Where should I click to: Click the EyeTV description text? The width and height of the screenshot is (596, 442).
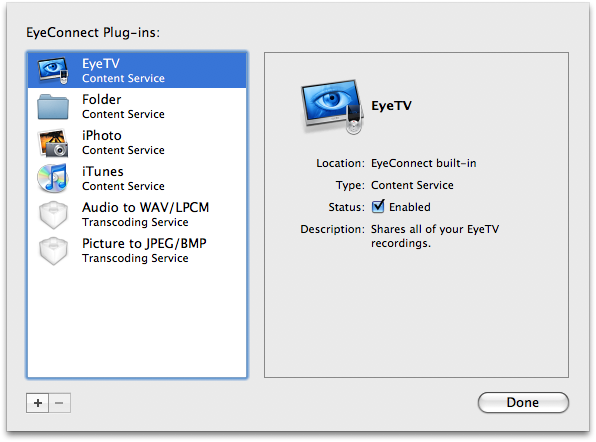tap(435, 236)
